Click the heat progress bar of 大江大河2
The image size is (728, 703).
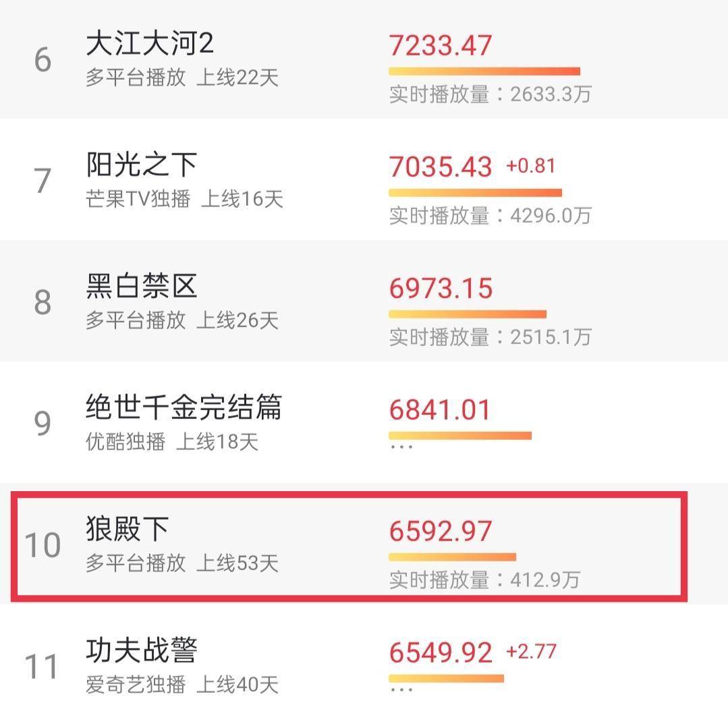tap(484, 69)
